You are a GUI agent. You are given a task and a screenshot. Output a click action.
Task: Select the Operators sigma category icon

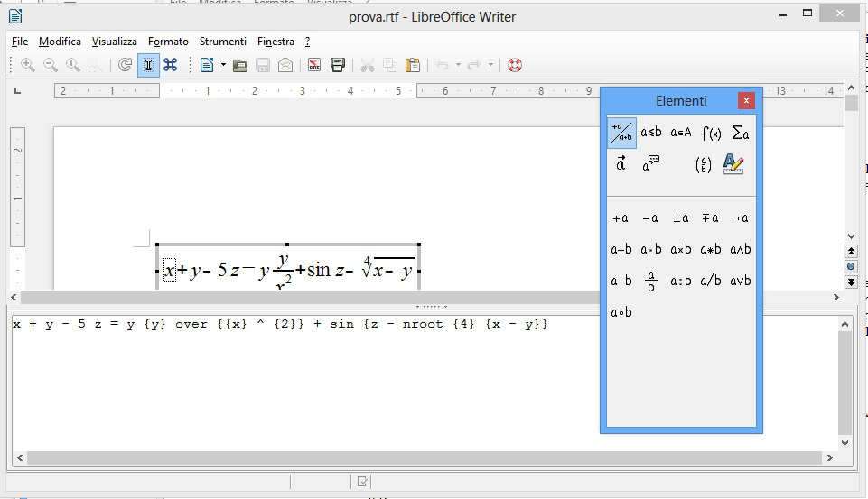point(740,133)
